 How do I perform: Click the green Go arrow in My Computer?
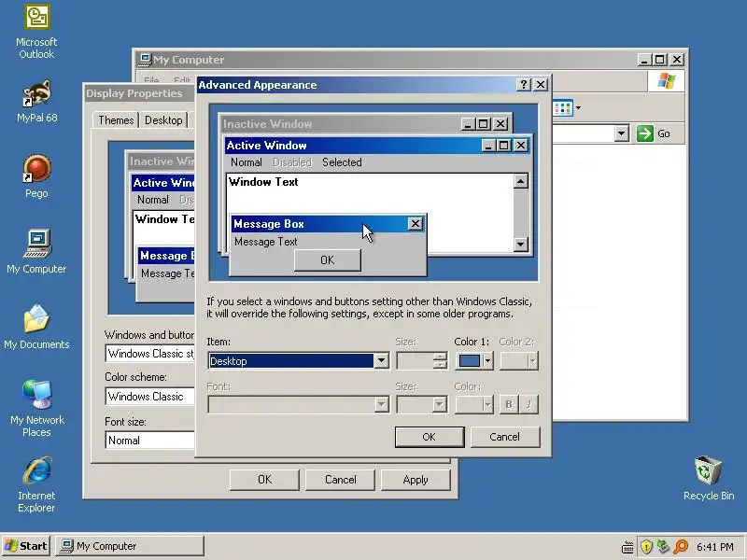point(645,133)
